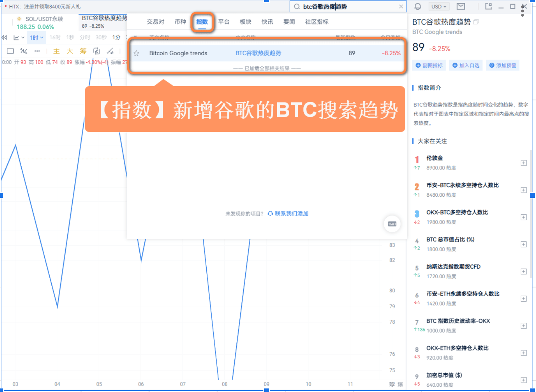Click the 筹 indicator icon in toolbar
The image size is (536, 392).
[x=83, y=51]
